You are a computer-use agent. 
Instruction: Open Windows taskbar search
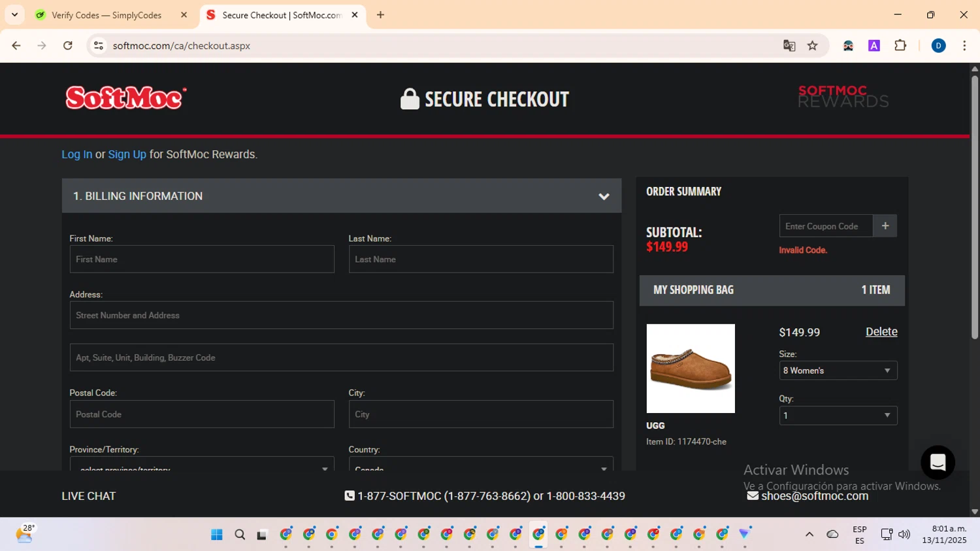tap(240, 535)
